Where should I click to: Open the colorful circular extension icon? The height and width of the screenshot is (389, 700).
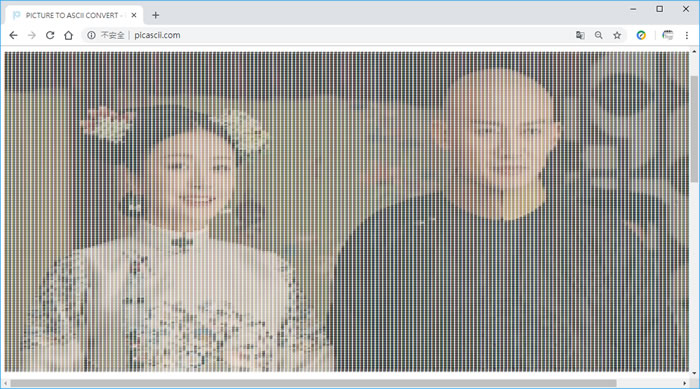pos(641,35)
